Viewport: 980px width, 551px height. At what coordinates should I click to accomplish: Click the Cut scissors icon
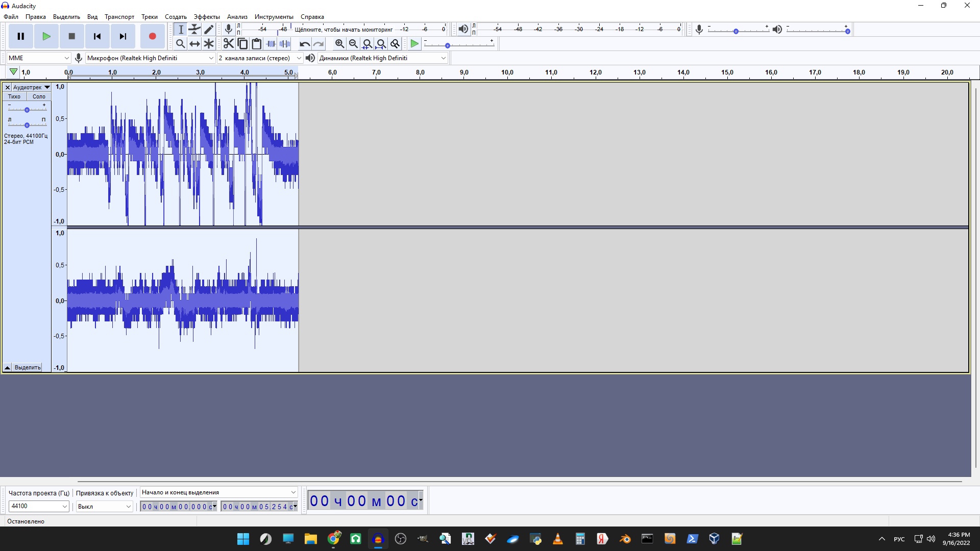point(229,43)
